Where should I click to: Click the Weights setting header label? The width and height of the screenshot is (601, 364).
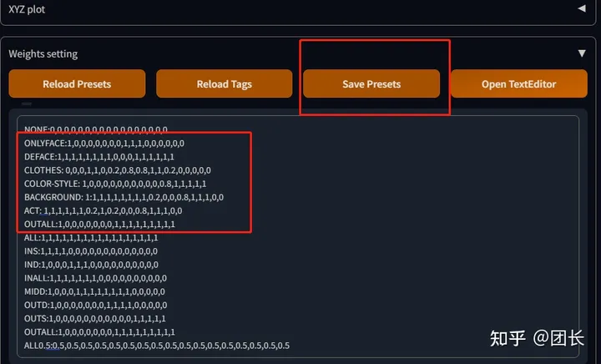43,53
